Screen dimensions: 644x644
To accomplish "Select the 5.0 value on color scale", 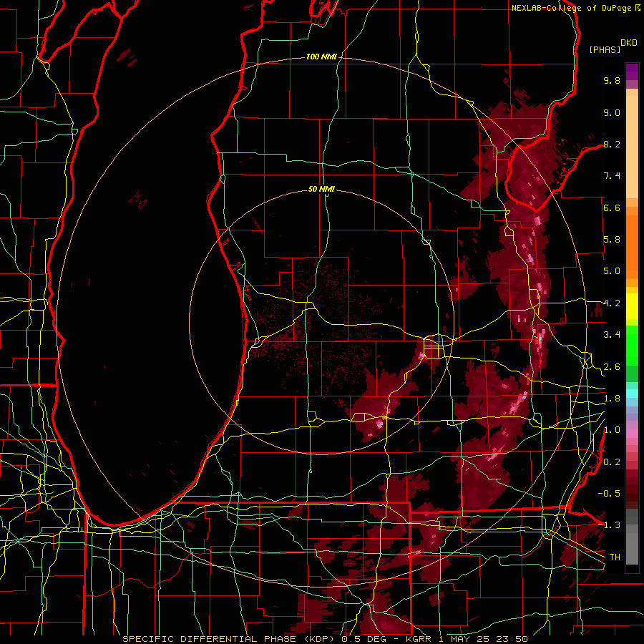I will 612,271.
